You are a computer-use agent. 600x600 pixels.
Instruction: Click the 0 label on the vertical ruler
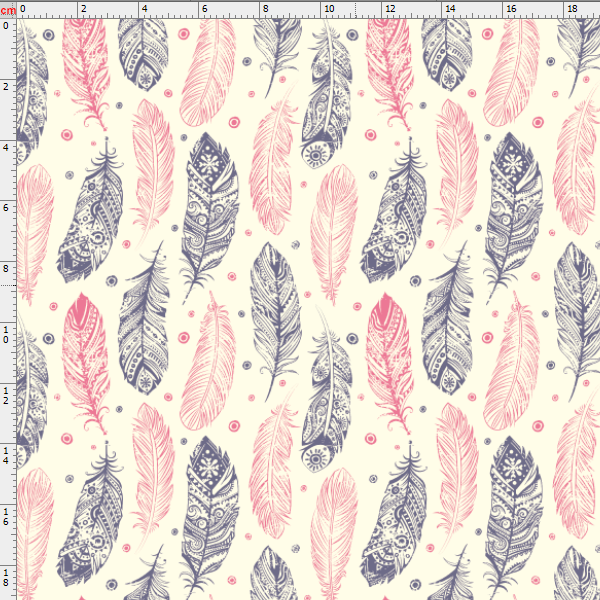[5, 26]
